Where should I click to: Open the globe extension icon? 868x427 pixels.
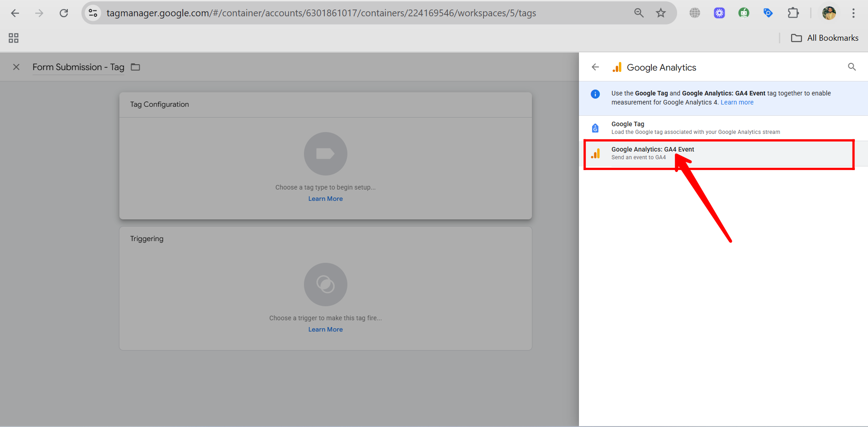click(695, 13)
